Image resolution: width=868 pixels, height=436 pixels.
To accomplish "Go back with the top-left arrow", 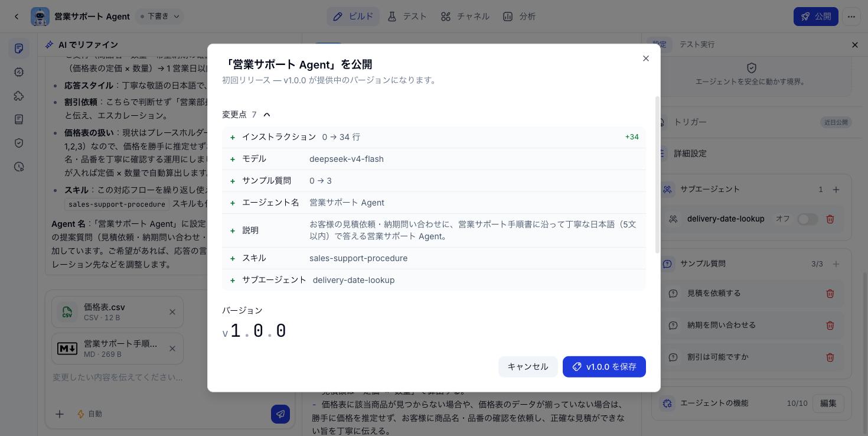I will [17, 17].
